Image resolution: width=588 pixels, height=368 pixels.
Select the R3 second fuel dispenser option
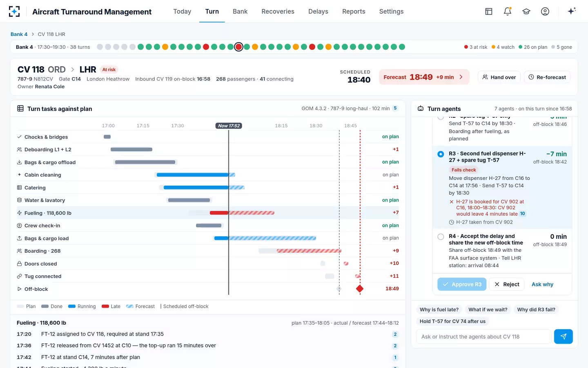(x=441, y=154)
